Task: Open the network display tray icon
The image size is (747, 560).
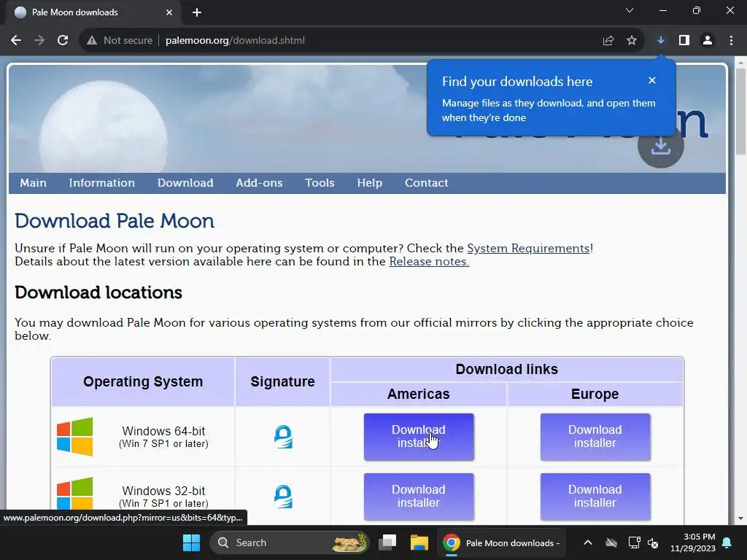Action: (x=634, y=542)
